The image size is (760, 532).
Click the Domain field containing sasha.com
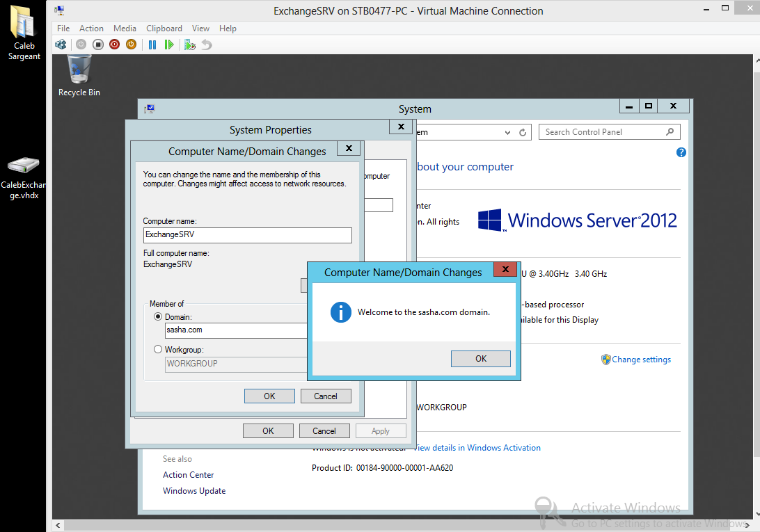click(236, 330)
